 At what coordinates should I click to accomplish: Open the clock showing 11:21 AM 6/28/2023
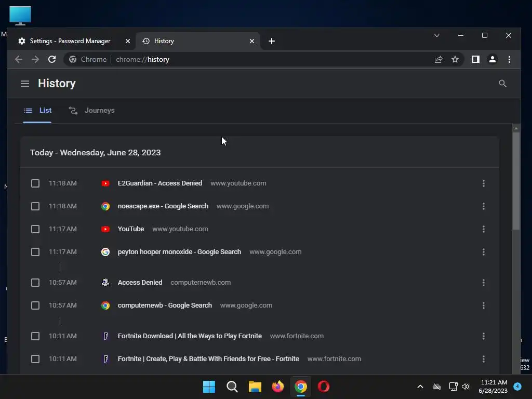[494, 387]
